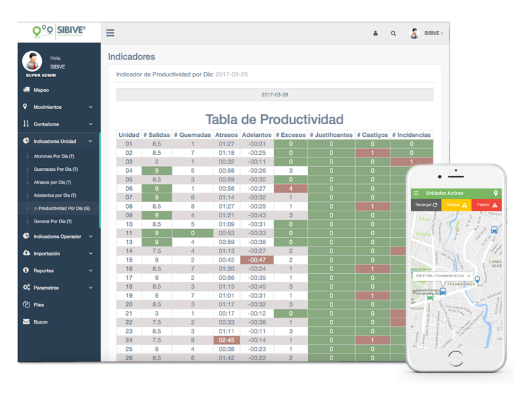Screen dimensions: 532x394
Task: Click the red 02:45 Atrasos cell
Action: 227,340
